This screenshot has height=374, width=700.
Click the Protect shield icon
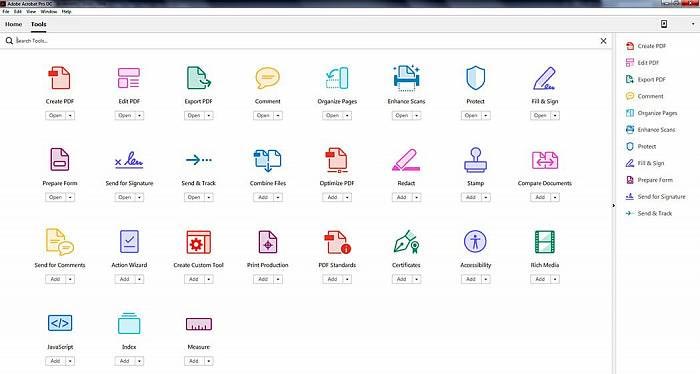475,78
